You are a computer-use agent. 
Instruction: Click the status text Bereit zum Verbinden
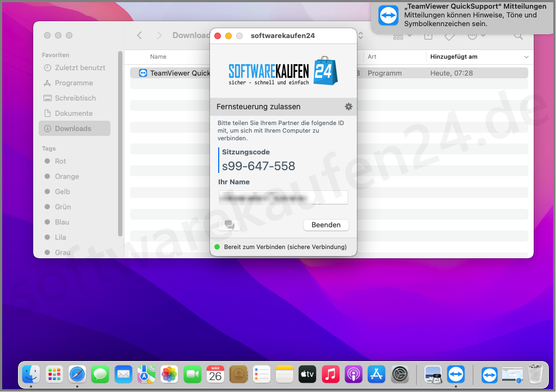click(285, 247)
